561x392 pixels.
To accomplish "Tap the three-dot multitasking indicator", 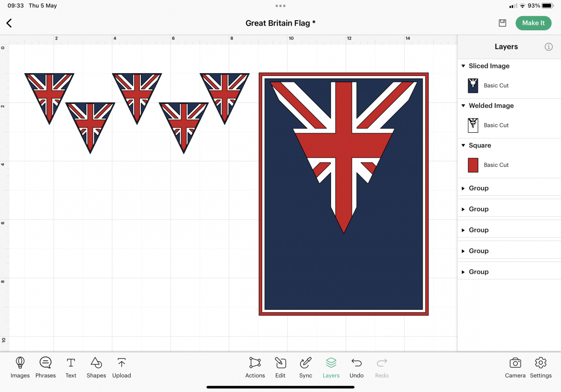I will [x=280, y=6].
